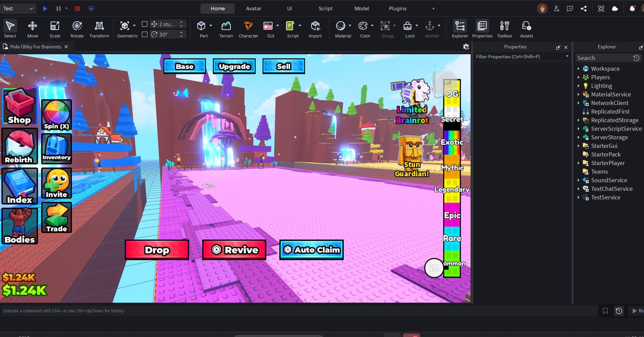
Task: Click the red Drop button
Action: coord(157,250)
